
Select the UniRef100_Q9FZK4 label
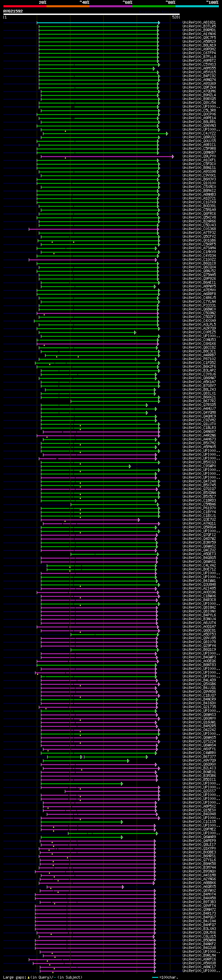tap(199, 88)
